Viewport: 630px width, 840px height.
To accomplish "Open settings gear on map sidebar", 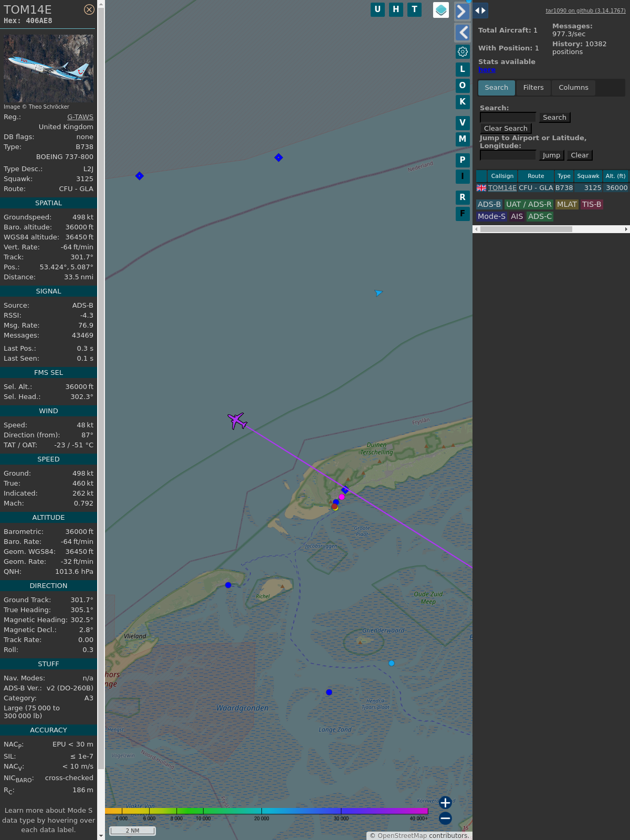I will [463, 51].
